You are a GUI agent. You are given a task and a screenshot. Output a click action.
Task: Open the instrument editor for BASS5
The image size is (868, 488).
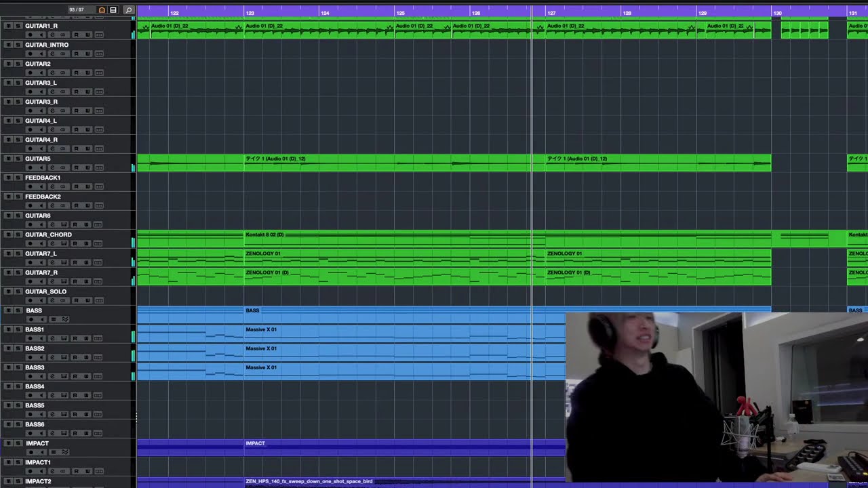point(64,414)
